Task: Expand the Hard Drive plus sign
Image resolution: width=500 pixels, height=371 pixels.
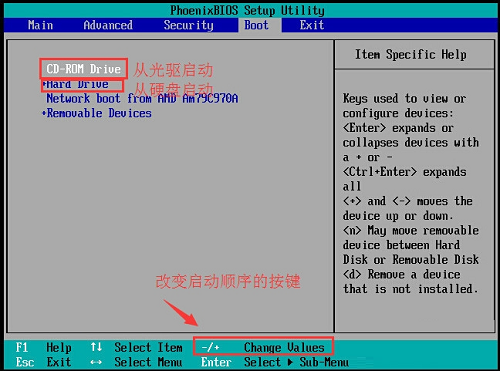Action: coord(44,84)
